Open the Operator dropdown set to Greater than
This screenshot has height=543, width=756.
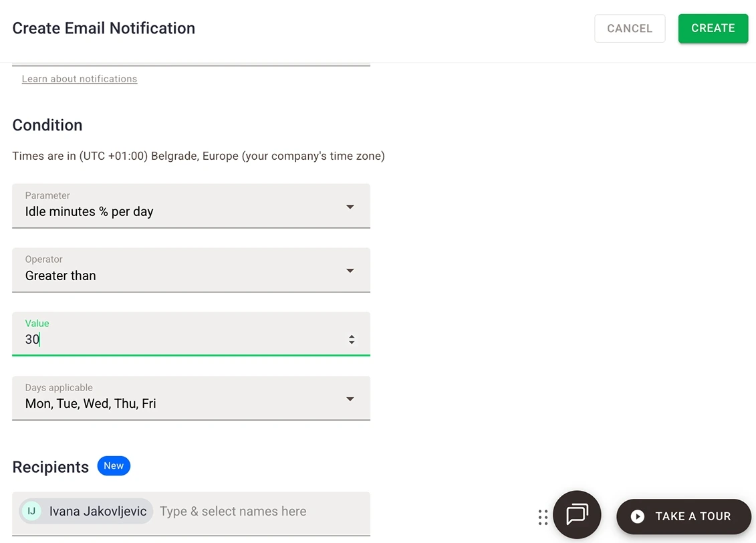[x=191, y=270]
